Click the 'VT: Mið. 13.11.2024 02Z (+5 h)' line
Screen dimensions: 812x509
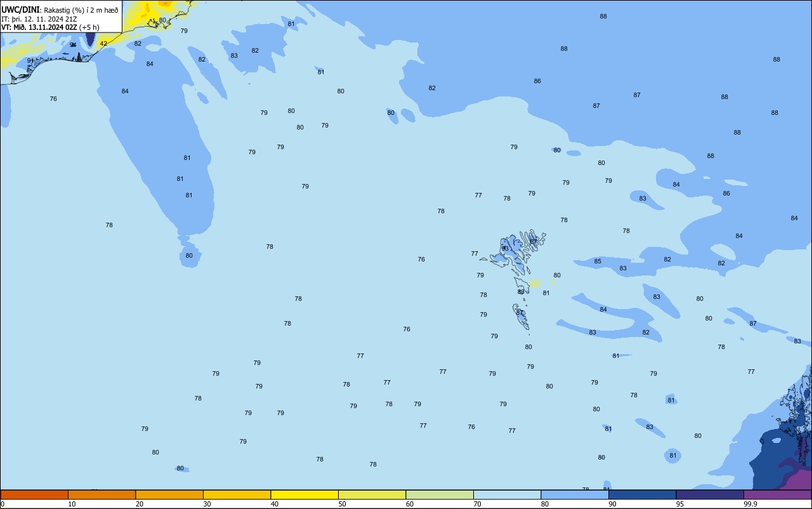coord(50,27)
